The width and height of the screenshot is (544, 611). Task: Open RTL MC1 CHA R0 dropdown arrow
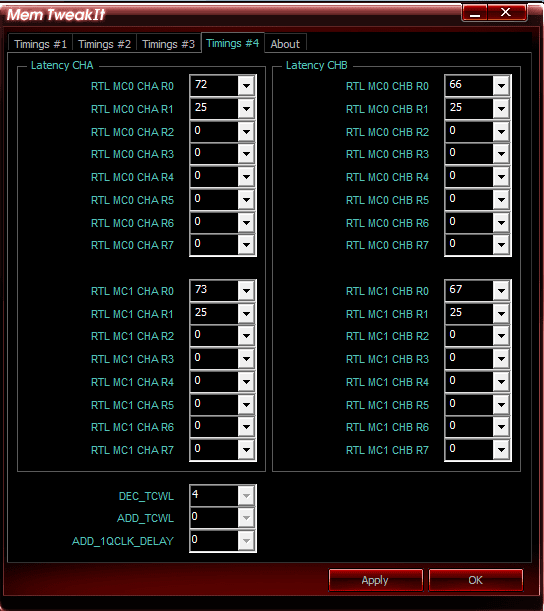tap(246, 291)
